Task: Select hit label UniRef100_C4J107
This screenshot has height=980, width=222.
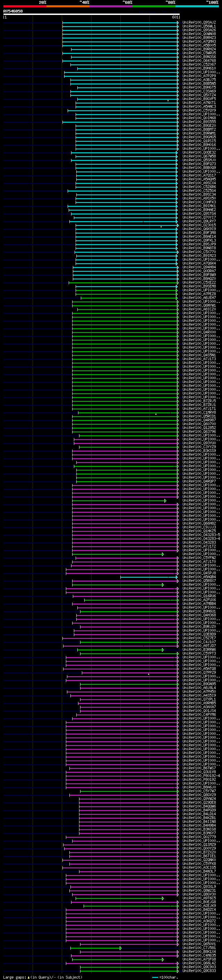Action: point(199,642)
